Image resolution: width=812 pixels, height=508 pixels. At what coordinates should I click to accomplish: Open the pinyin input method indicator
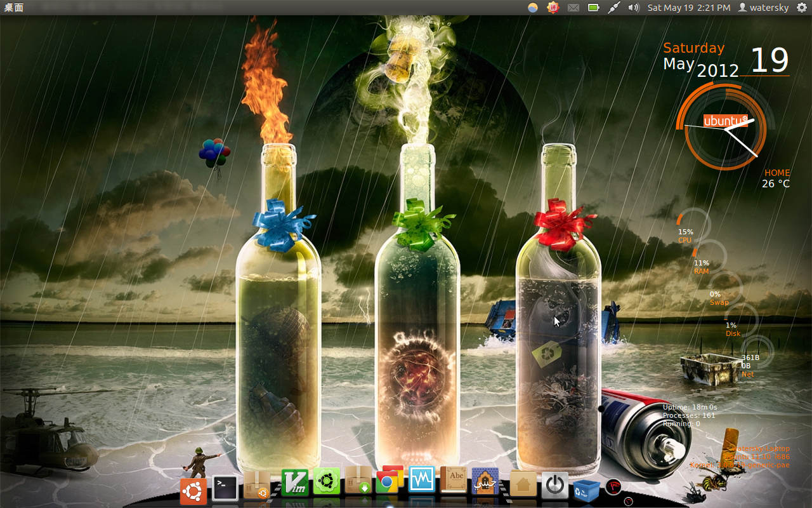click(553, 8)
